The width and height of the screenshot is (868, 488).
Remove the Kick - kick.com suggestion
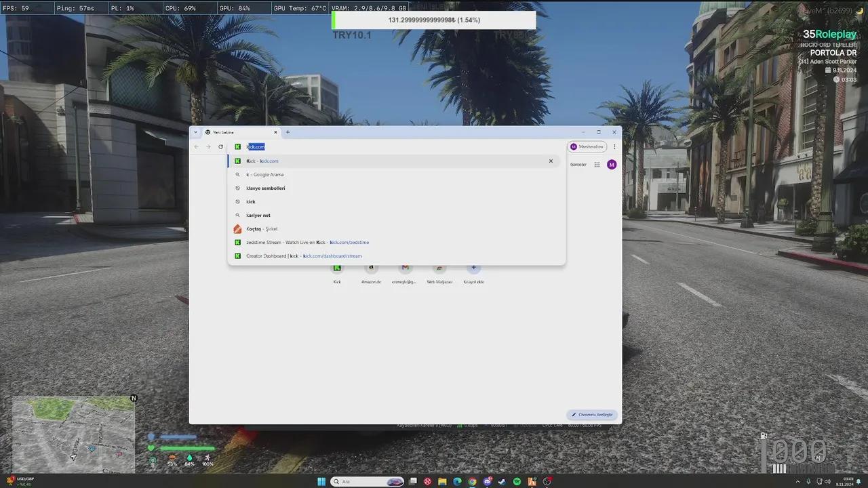pyautogui.click(x=551, y=161)
